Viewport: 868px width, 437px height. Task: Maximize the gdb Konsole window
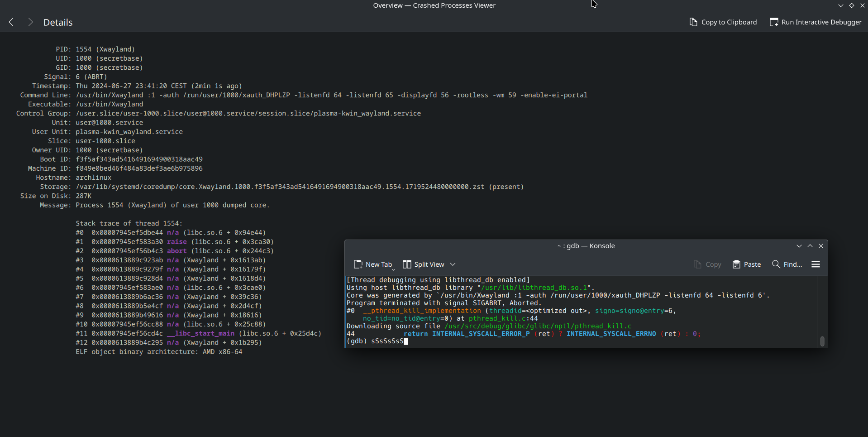810,246
